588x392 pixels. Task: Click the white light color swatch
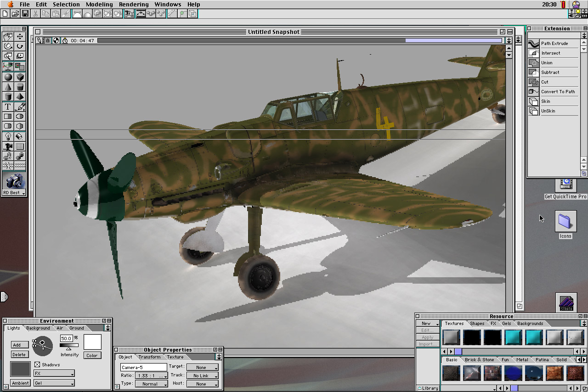[92, 342]
